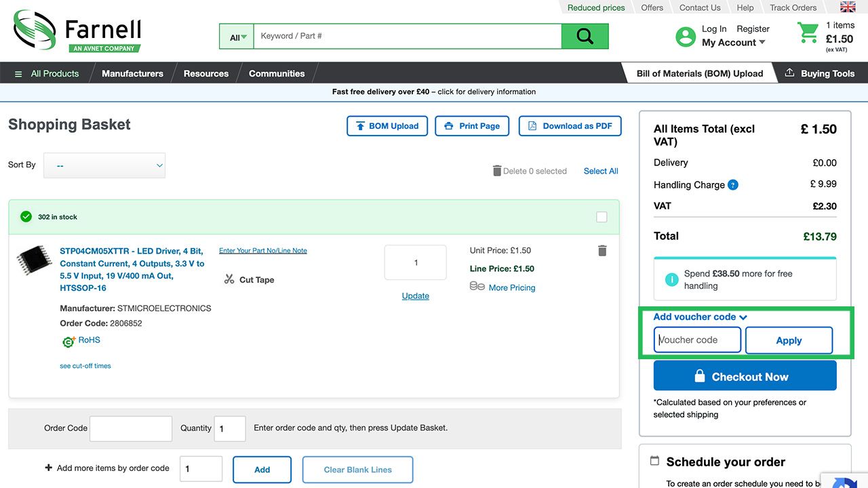
Task: Click the Contact Us link
Action: click(700, 7)
